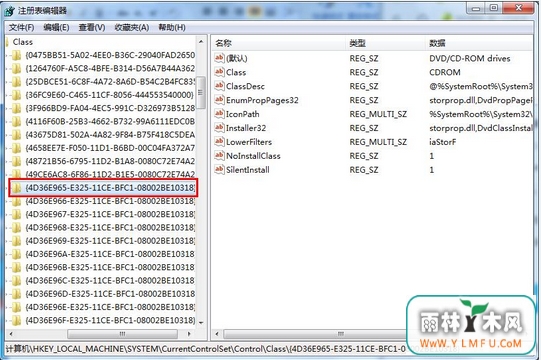Click folder icon of {1264760F-A5C8 key
The image size is (541, 360).
16,69
